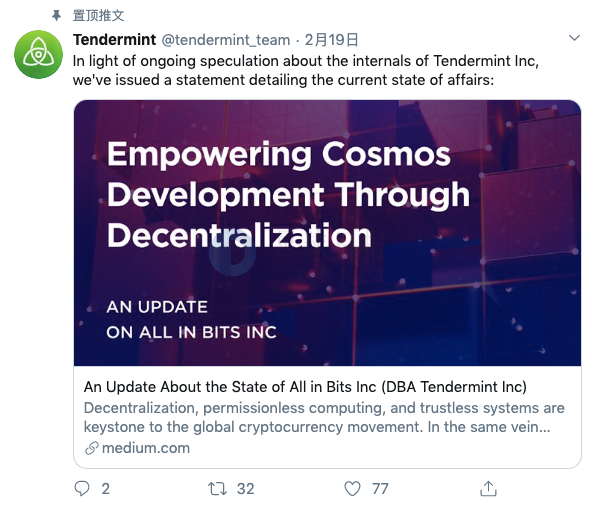Click the medium.com domain link
The width and height of the screenshot is (595, 505).
point(146,448)
